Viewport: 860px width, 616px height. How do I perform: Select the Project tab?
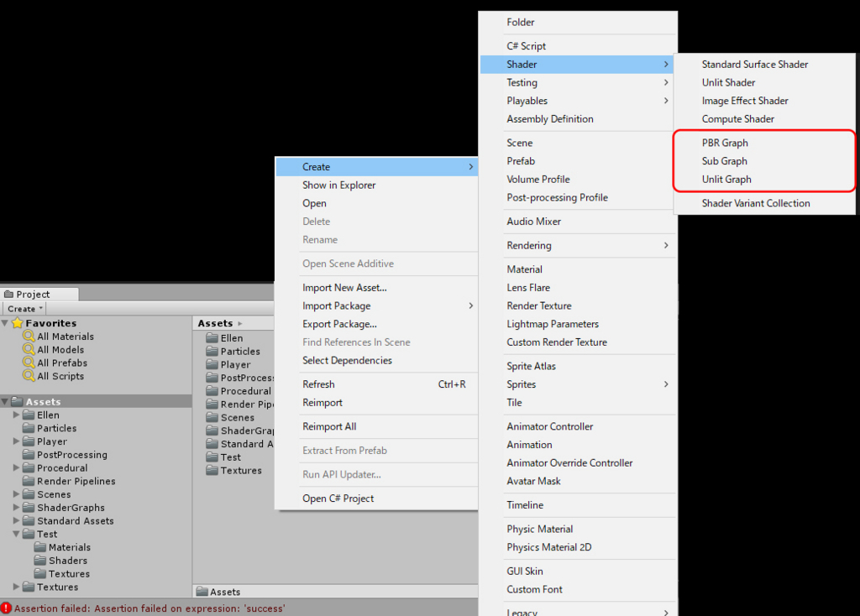(39, 295)
